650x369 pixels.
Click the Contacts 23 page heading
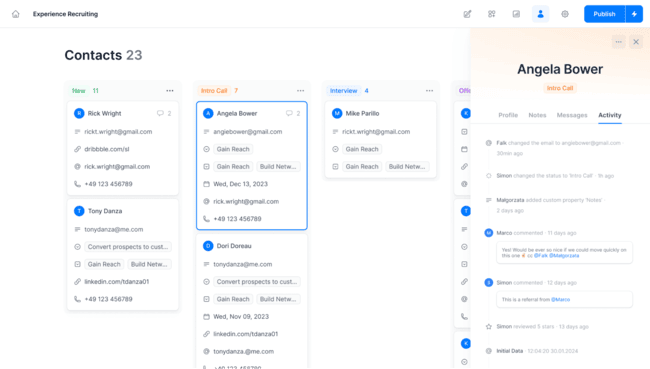(103, 55)
